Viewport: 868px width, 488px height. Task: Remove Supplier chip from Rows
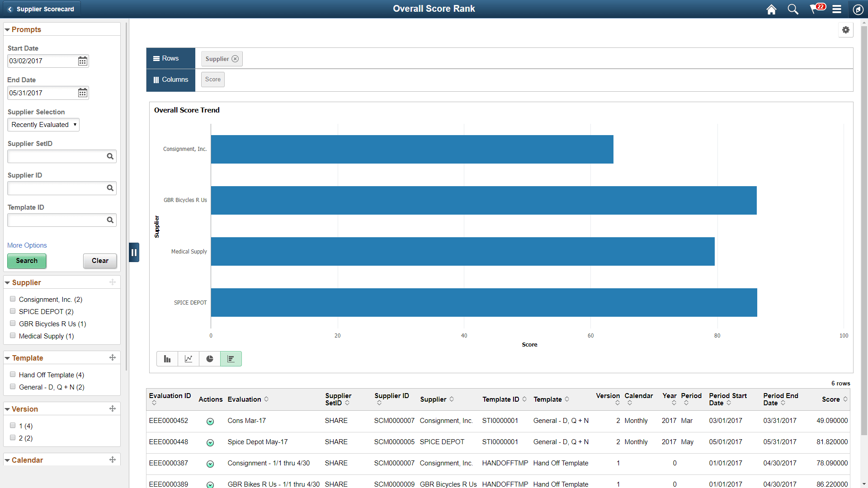click(235, 58)
